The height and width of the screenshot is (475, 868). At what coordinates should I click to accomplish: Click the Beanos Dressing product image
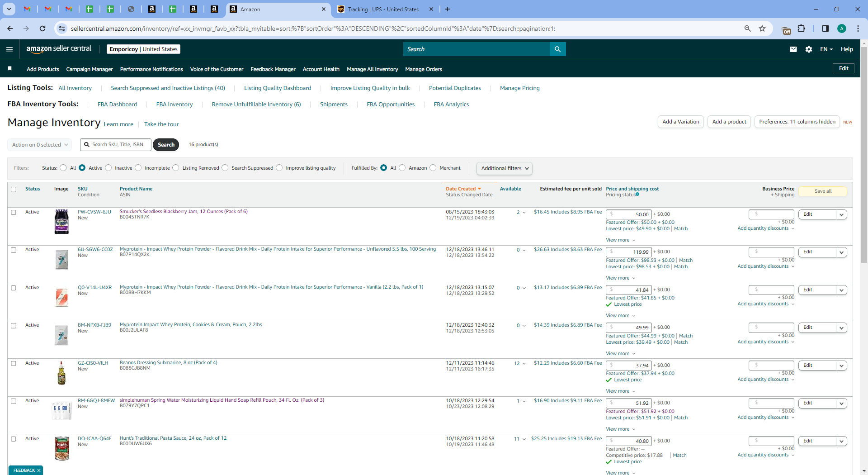coord(61,373)
